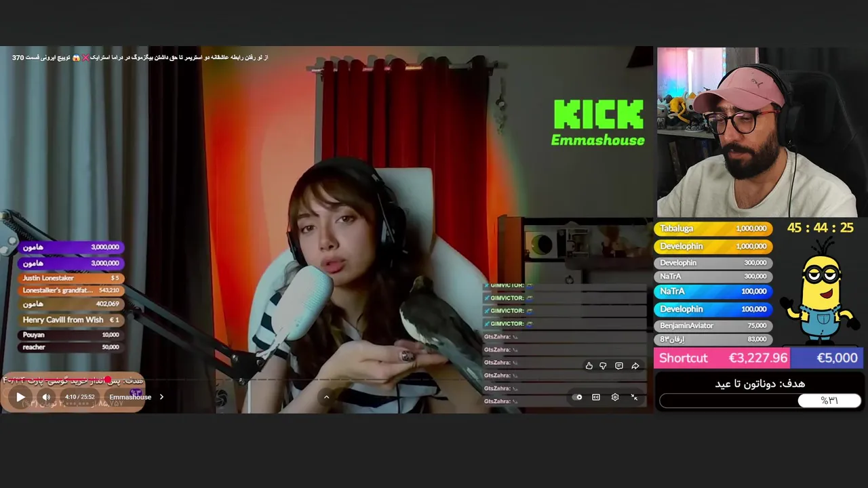
Task: Click the green Emmashouse text under KICK
Action: tap(597, 140)
